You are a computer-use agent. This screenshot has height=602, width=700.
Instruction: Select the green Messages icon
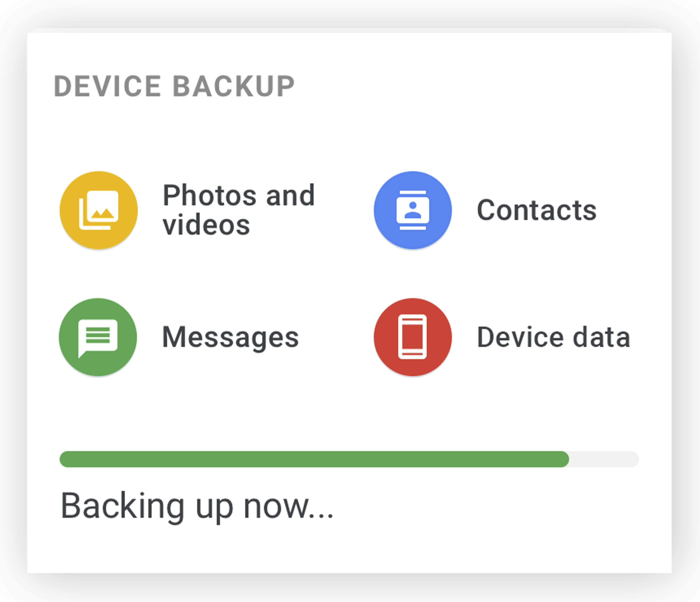coord(98,337)
